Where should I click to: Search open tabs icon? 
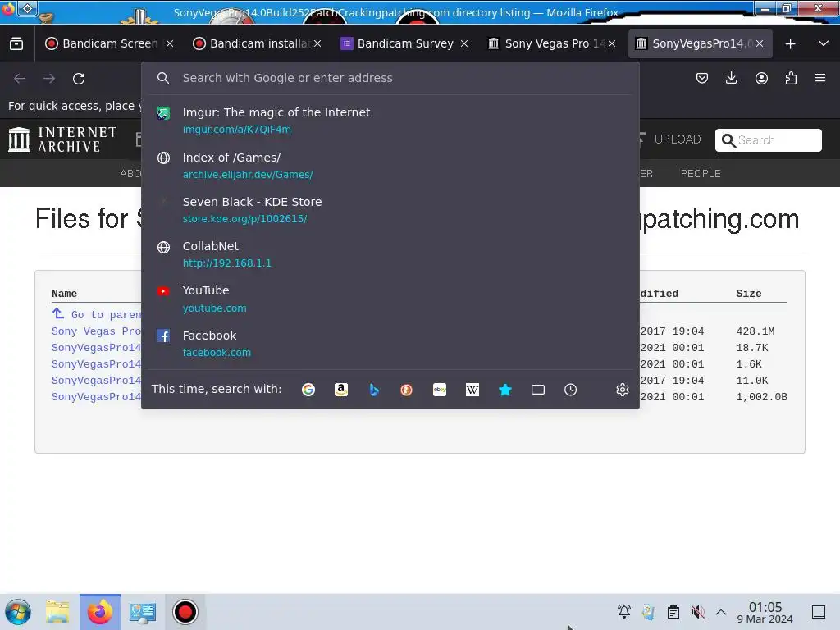pyautogui.click(x=538, y=390)
